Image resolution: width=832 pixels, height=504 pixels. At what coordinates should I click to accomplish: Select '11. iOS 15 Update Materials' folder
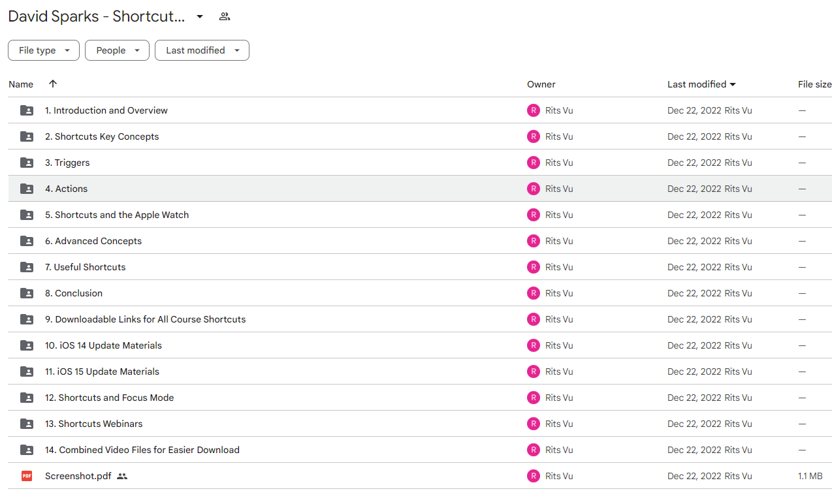(x=102, y=371)
